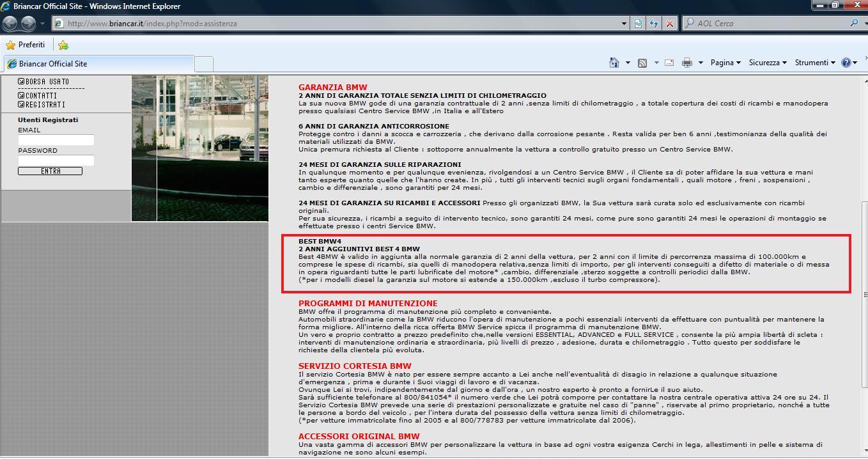Click the BEST BMW4 label
This screenshot has height=459, width=868.
[x=320, y=241]
